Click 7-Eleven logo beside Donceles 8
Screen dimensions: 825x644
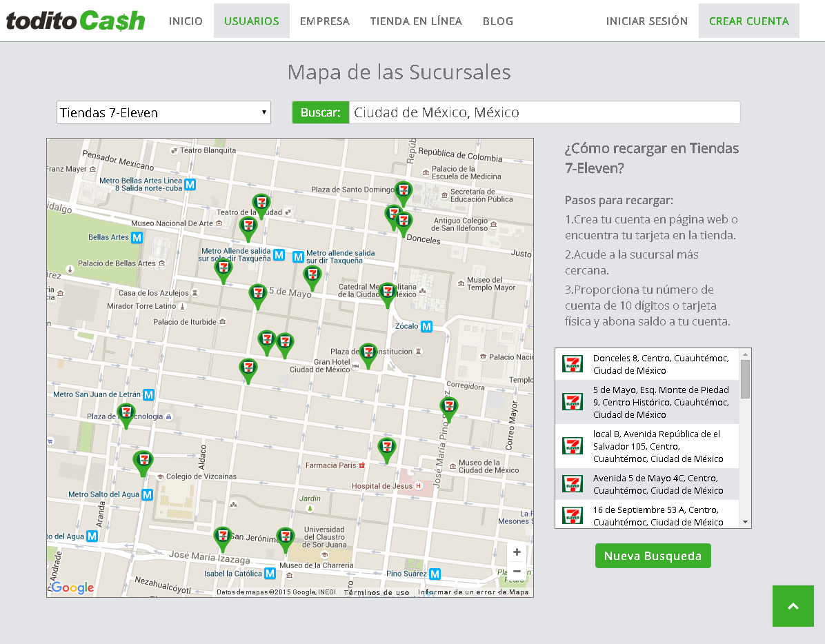coord(573,364)
